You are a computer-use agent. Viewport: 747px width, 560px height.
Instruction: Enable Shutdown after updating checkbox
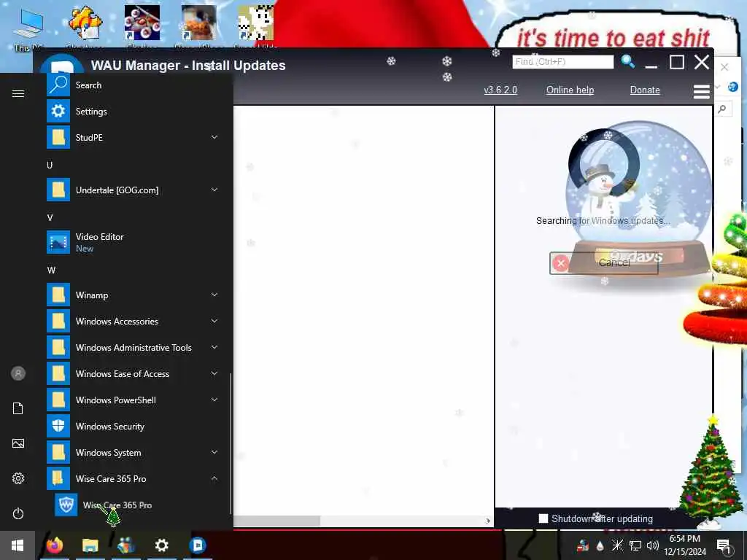(543, 518)
